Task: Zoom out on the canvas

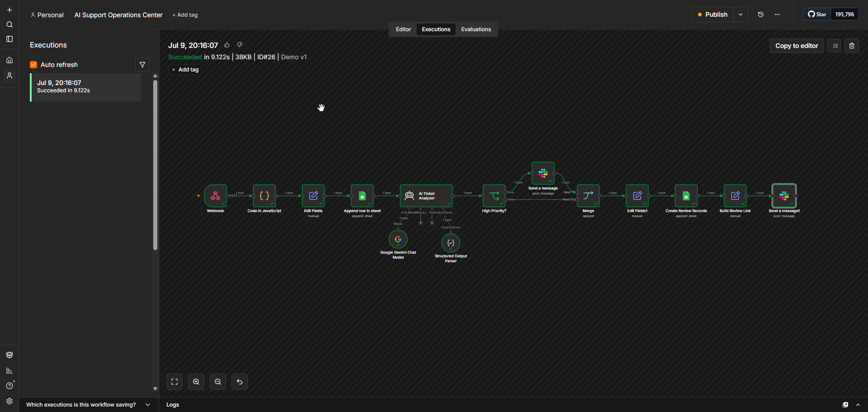Action: coord(218,382)
